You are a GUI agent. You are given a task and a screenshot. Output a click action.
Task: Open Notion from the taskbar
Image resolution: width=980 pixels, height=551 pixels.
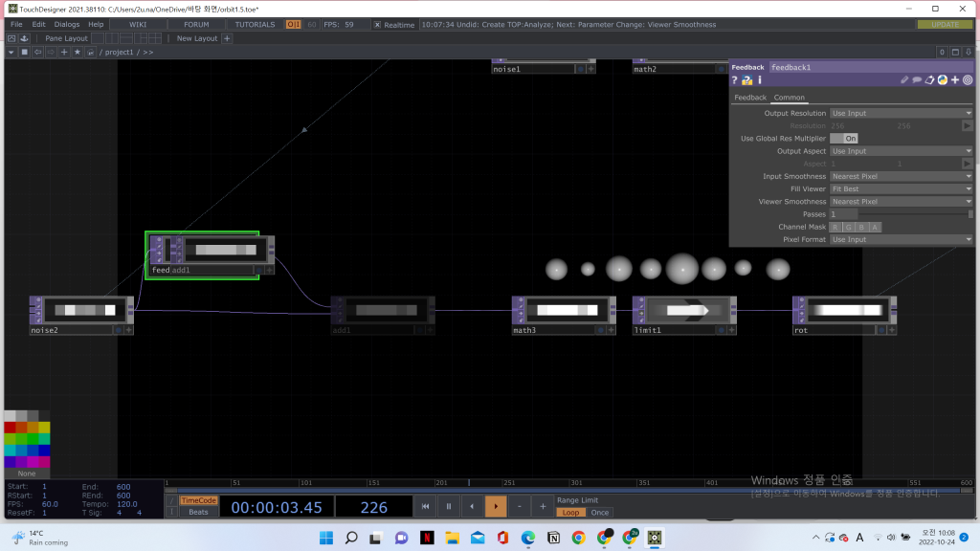point(553,538)
